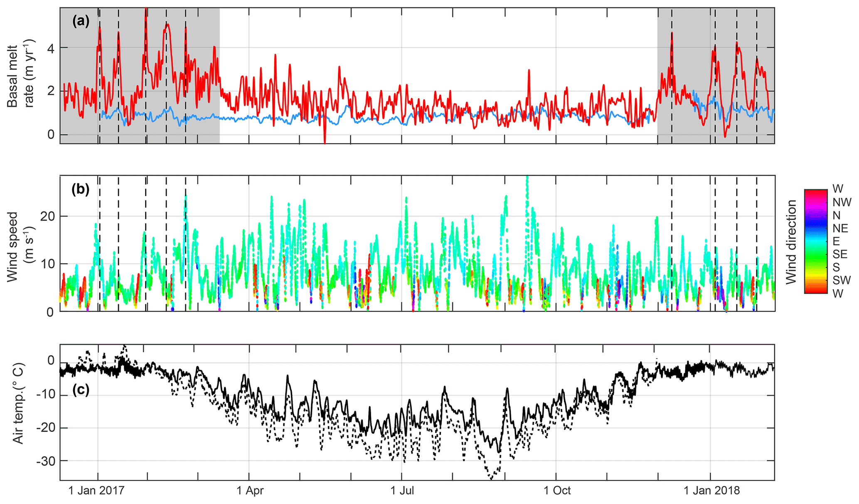Click the '1 Jan 2017' axis label
859x504 pixels.
coord(96,491)
